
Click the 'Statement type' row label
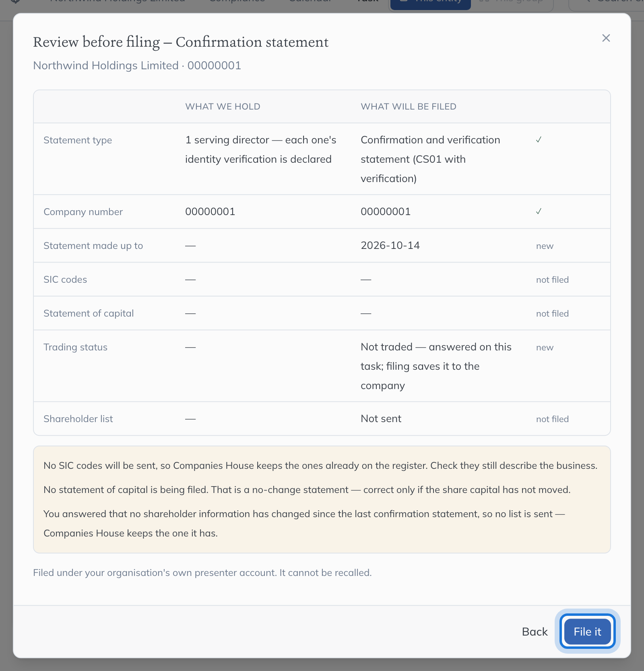78,140
